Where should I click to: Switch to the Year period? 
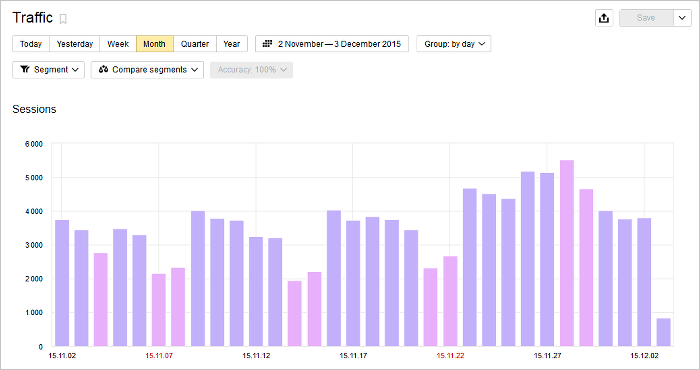[x=232, y=44]
